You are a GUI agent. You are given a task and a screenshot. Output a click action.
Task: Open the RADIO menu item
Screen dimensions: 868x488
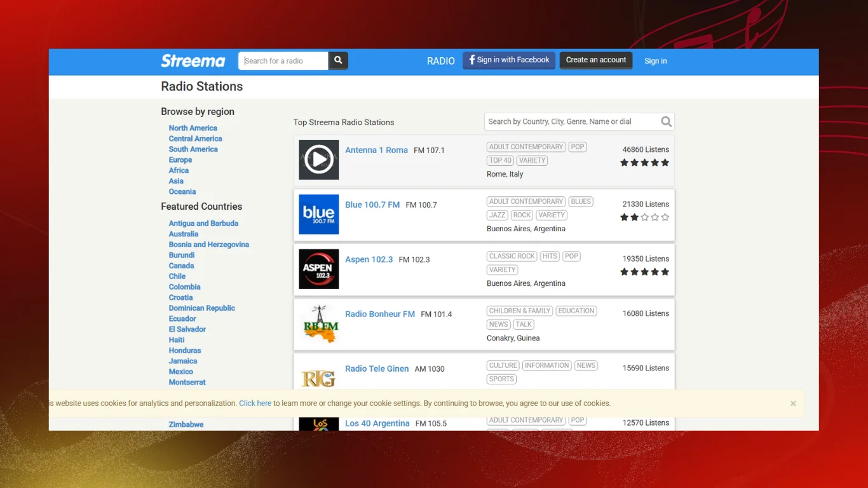point(440,61)
